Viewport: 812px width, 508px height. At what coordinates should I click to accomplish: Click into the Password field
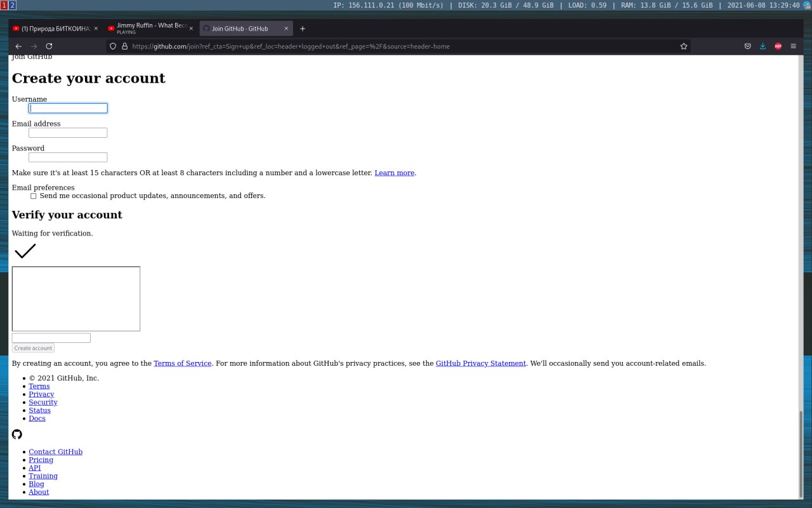[x=68, y=157]
